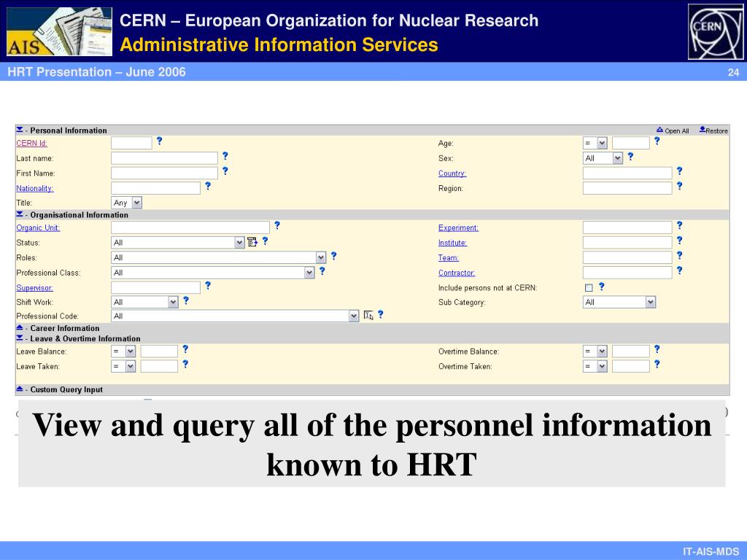Image resolution: width=747 pixels, height=560 pixels.
Task: Click the help icon beside Overtime Balance
Action: click(657, 349)
